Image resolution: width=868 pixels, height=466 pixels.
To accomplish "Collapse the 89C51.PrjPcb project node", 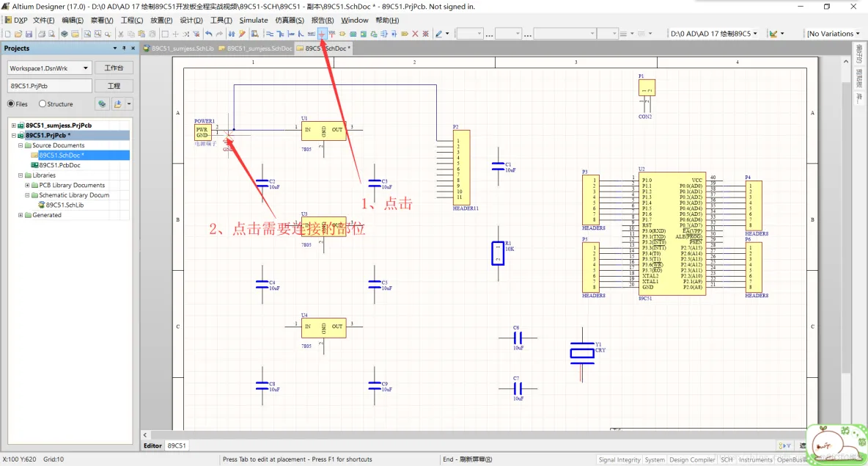I will 14,136.
